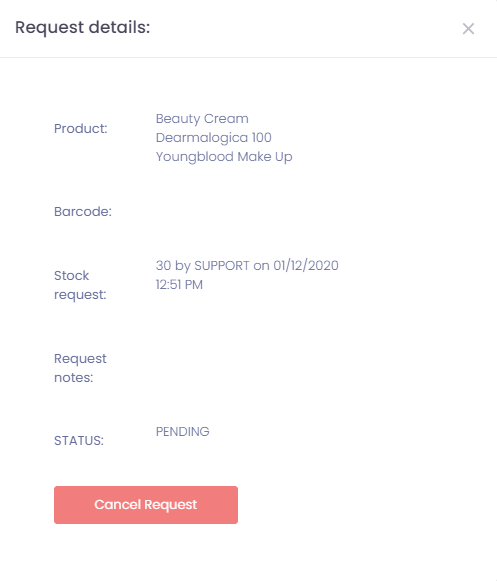Select the 01/12/2020 request date
Image resolution: width=497 pixels, height=581 pixels.
[306, 266]
